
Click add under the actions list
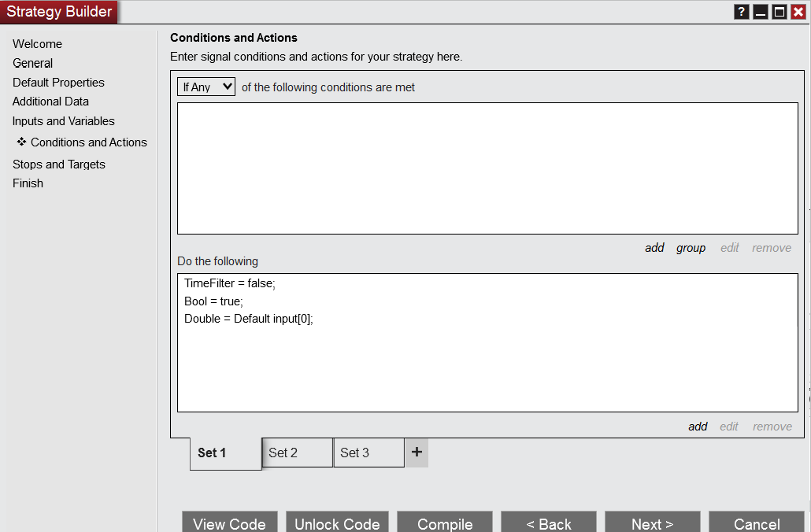698,427
